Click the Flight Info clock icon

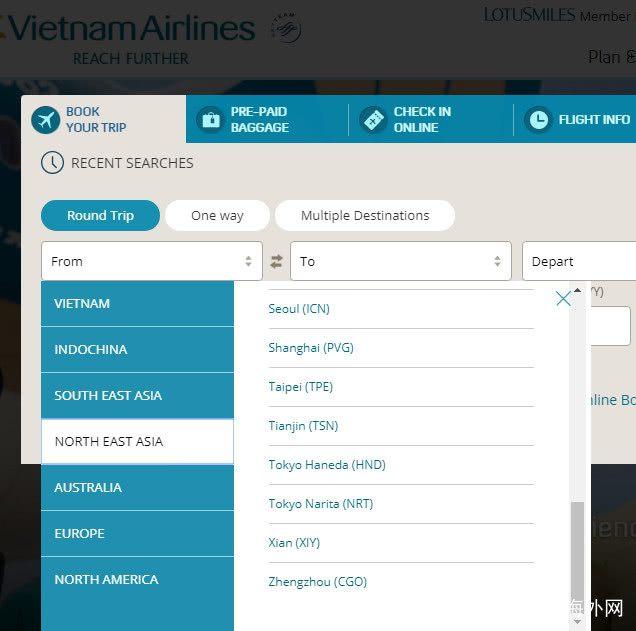538,120
